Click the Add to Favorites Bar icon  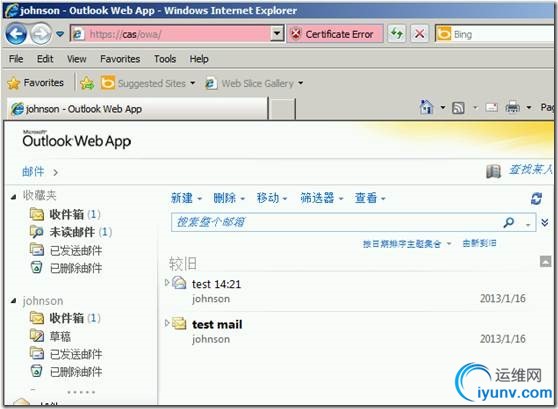pos(87,83)
